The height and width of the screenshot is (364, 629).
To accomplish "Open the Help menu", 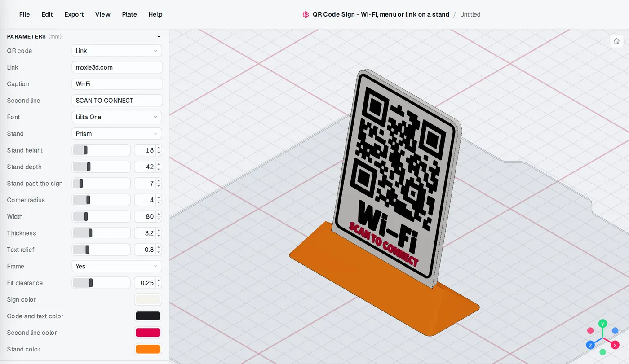I will 155,14.
